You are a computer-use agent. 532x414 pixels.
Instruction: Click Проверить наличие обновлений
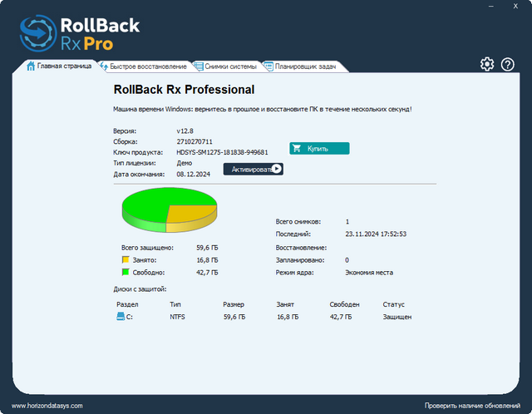point(471,406)
